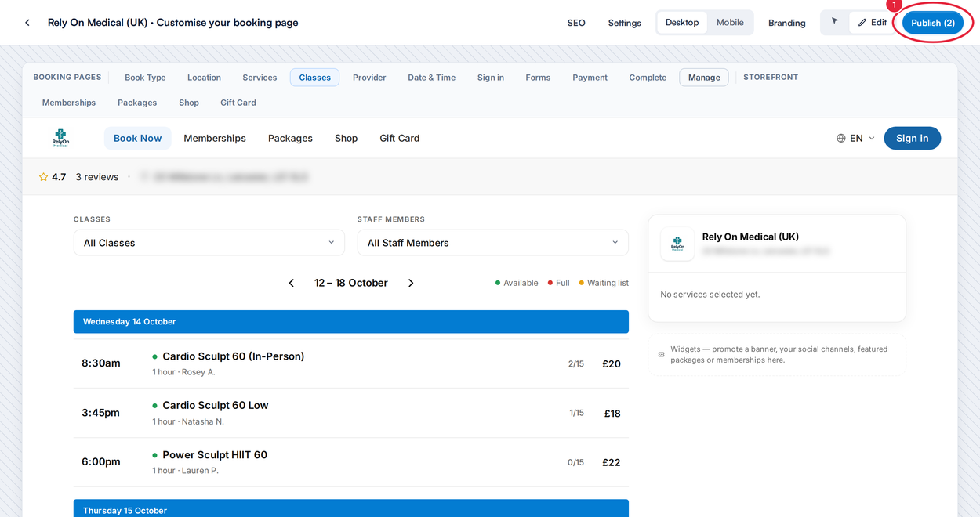The height and width of the screenshot is (517, 980).
Task: Open the Forms tab
Action: pyautogui.click(x=538, y=78)
